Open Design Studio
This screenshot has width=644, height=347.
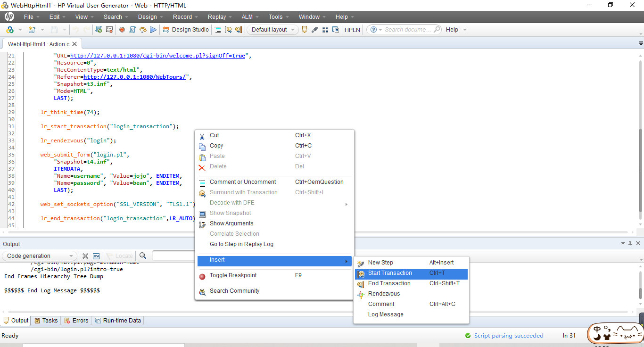tap(186, 30)
